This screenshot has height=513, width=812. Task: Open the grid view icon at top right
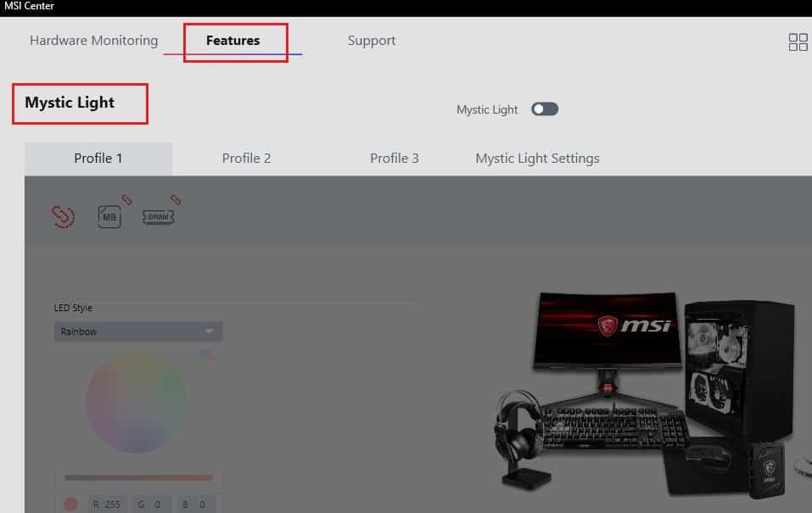(x=798, y=42)
